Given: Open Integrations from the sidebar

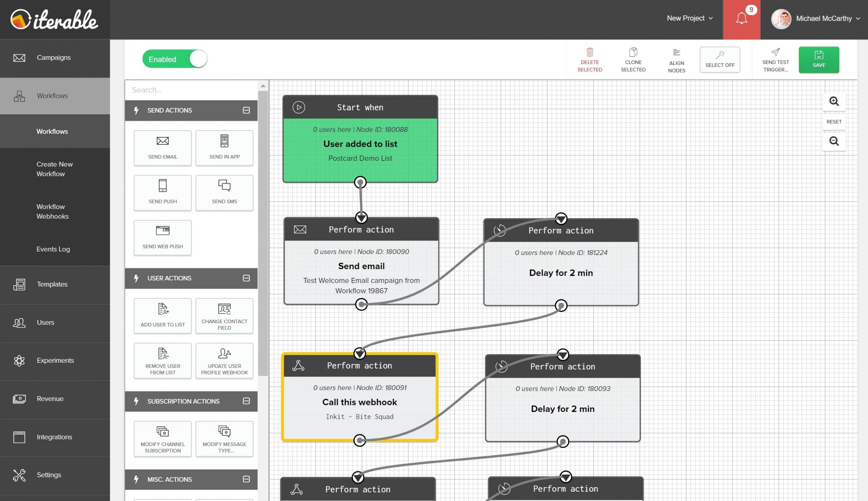Looking at the screenshot, I should (54, 437).
